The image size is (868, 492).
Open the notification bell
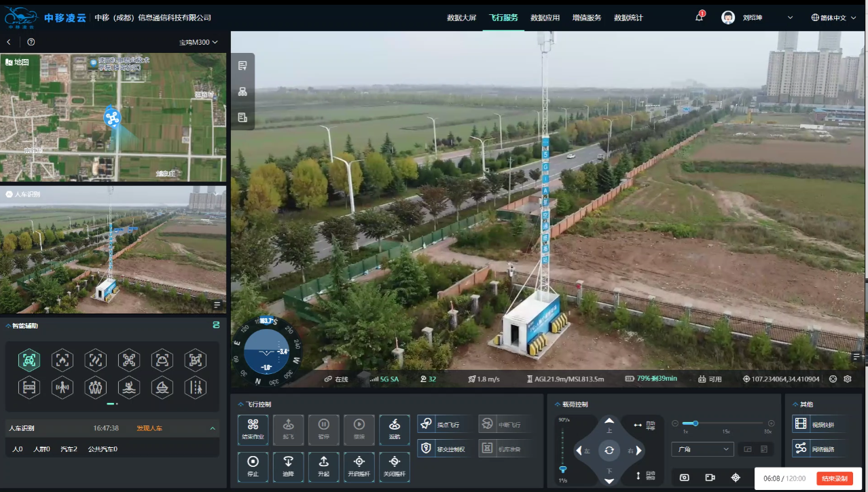point(700,18)
